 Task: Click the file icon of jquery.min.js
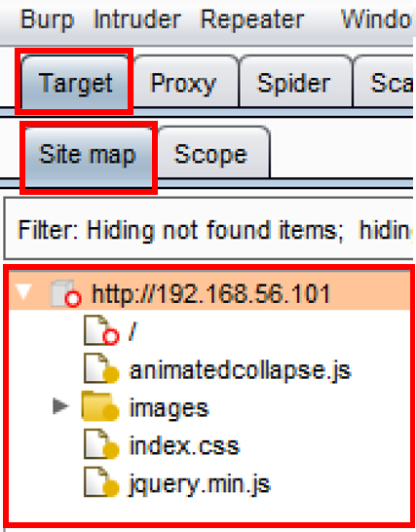pos(101,482)
